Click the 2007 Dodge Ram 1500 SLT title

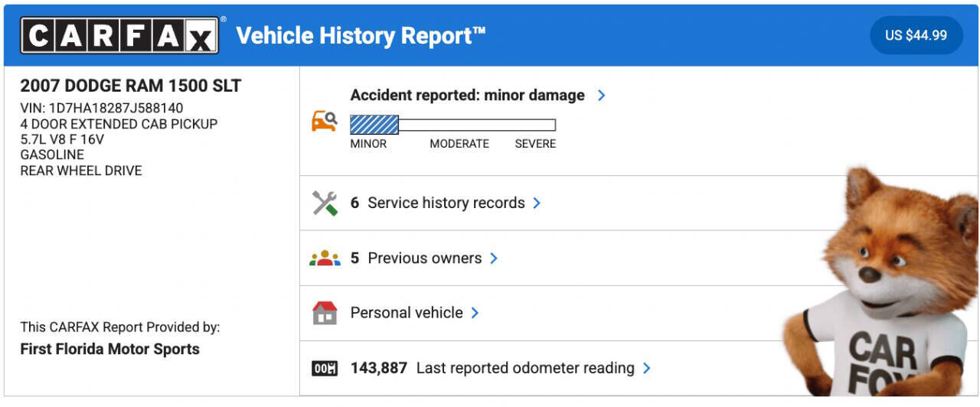[x=130, y=86]
